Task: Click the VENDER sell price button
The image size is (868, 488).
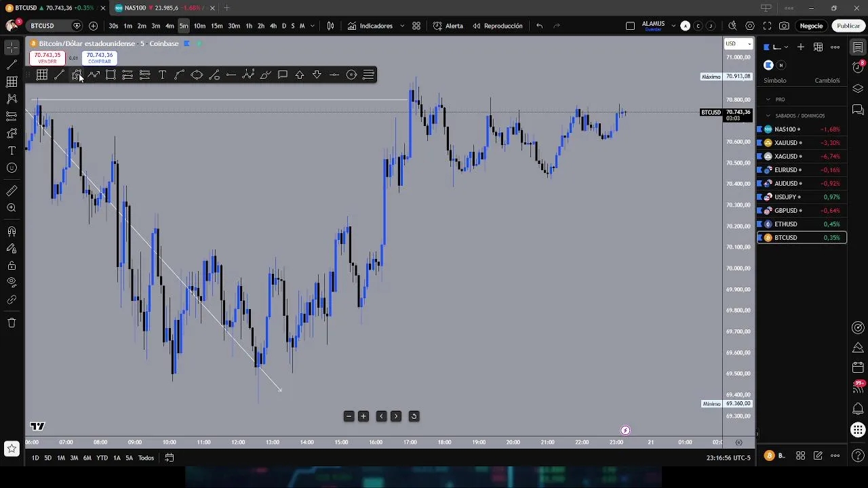Action: pyautogui.click(x=47, y=58)
